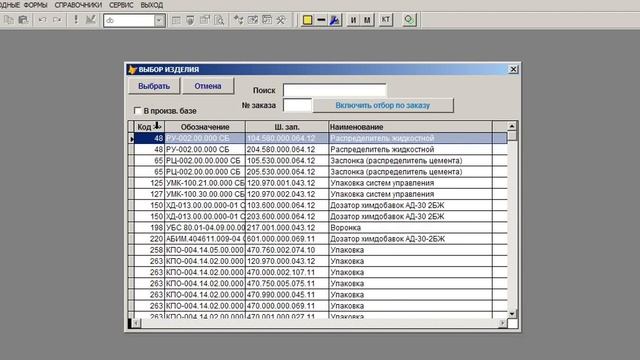Click the yellow square swatch in toolbar
The height and width of the screenshot is (360, 640).
pyautogui.click(x=307, y=20)
